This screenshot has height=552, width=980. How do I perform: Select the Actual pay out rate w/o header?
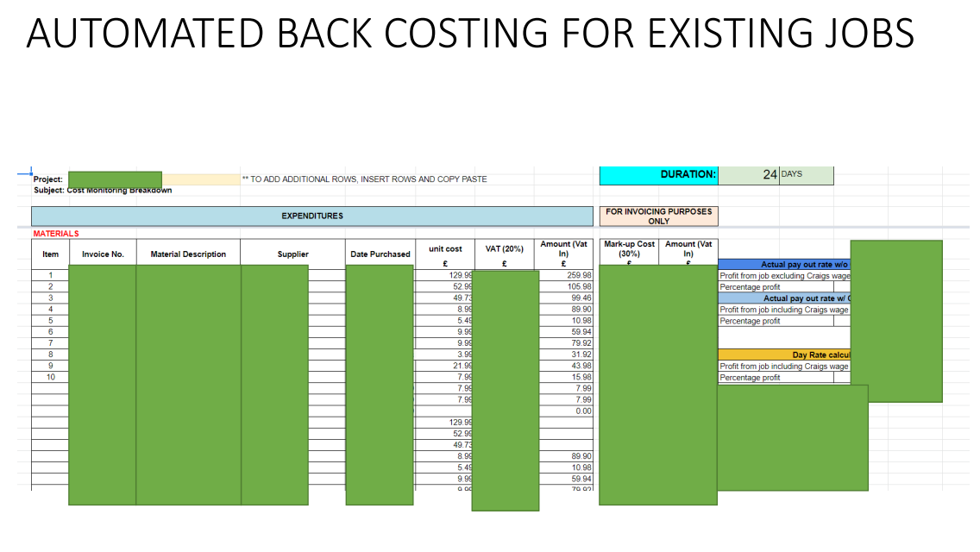pyautogui.click(x=784, y=265)
